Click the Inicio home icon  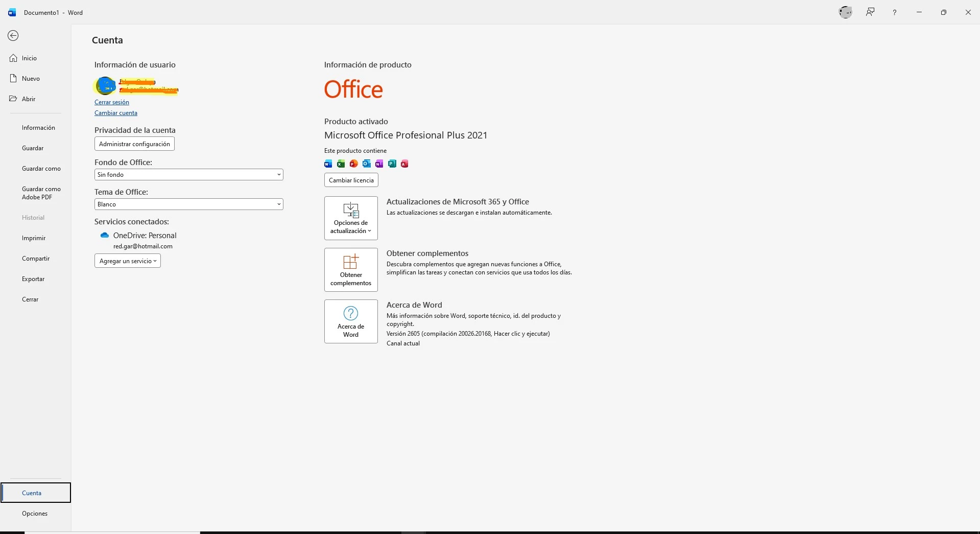(13, 58)
